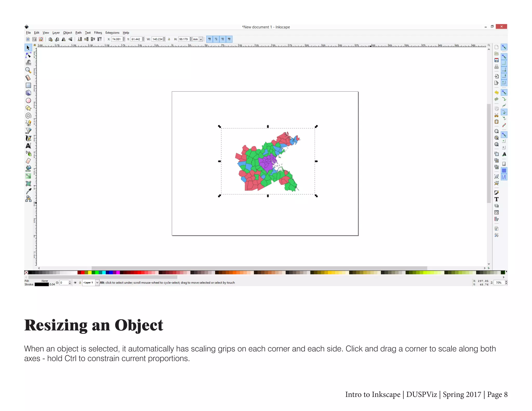Select the Node editing tool
Viewport: 532px width, 411px height.
[x=28, y=55]
